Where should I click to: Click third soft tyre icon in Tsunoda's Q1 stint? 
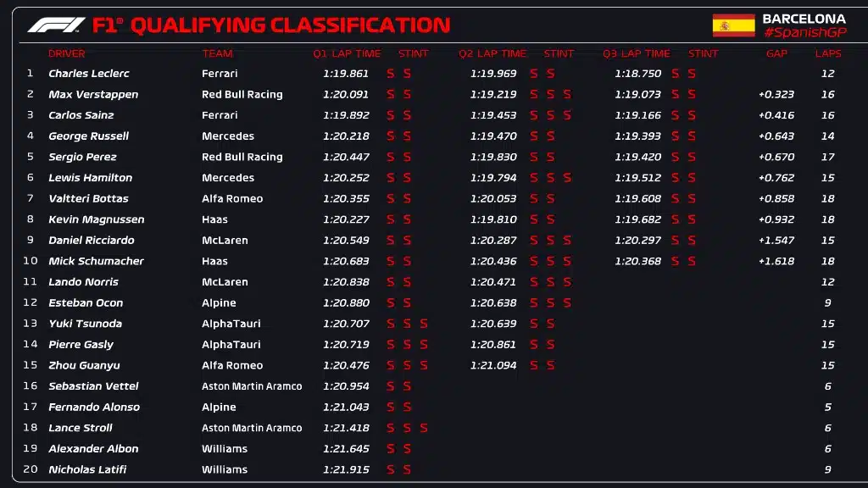point(423,324)
